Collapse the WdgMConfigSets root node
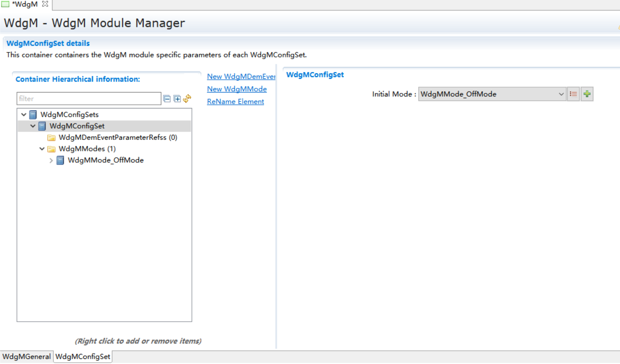This screenshot has height=364, width=620. point(24,115)
